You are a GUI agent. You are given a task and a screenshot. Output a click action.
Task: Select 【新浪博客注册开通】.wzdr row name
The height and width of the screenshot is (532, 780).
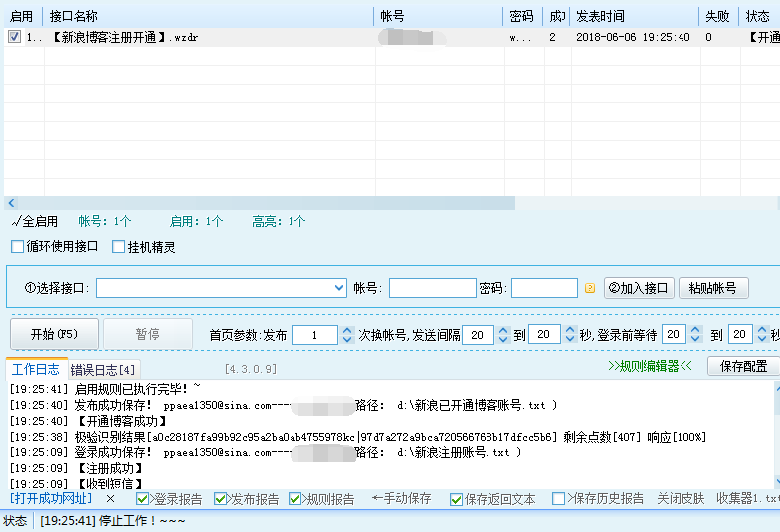tap(124, 38)
